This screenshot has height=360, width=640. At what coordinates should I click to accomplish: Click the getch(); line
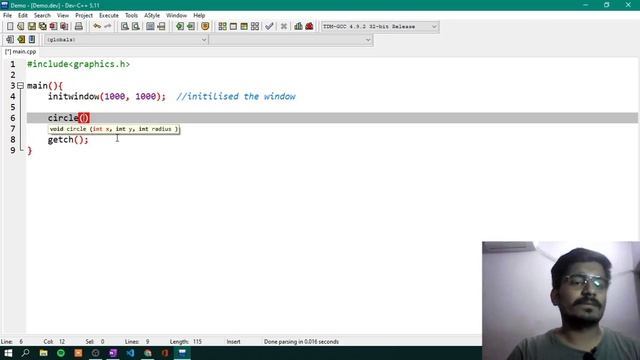(68, 140)
